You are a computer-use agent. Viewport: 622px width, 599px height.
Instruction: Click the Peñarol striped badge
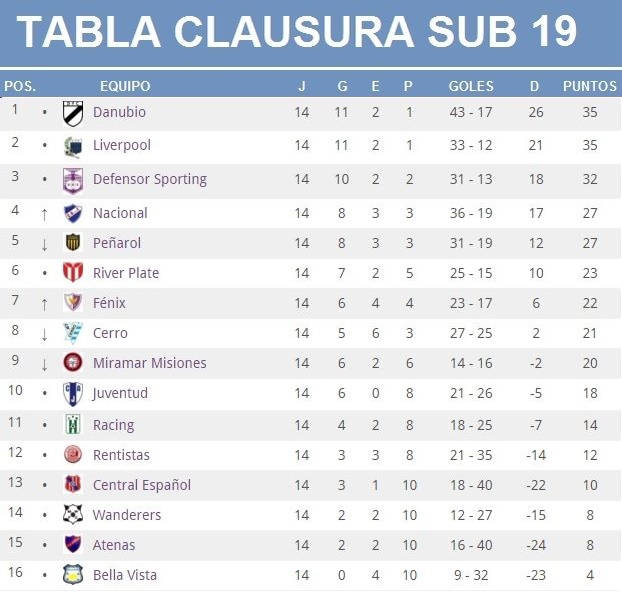pyautogui.click(x=73, y=242)
